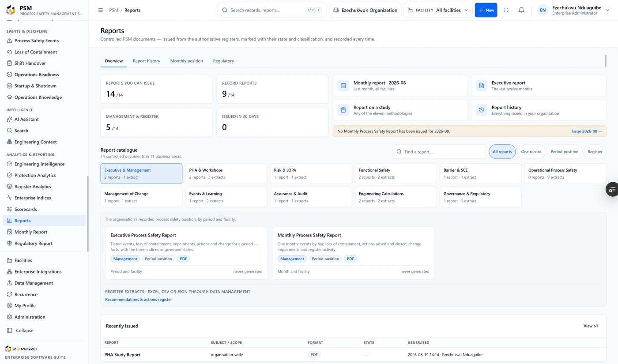Open Ezechukwu's Organization switcher
The image size is (618, 364).
tap(365, 10)
